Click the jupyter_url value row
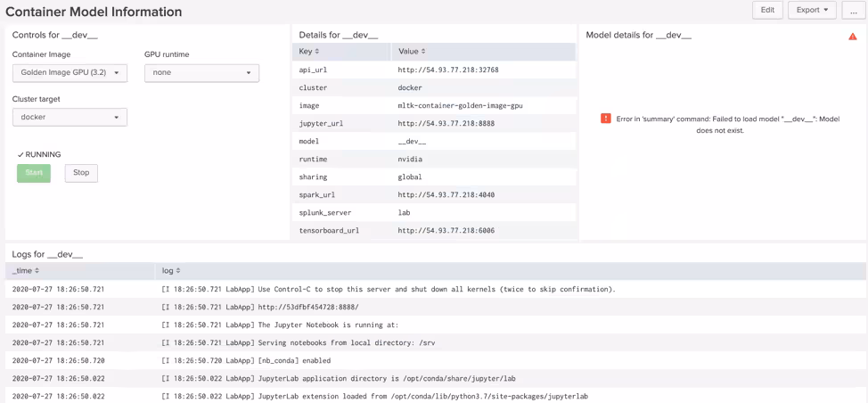 (x=446, y=124)
